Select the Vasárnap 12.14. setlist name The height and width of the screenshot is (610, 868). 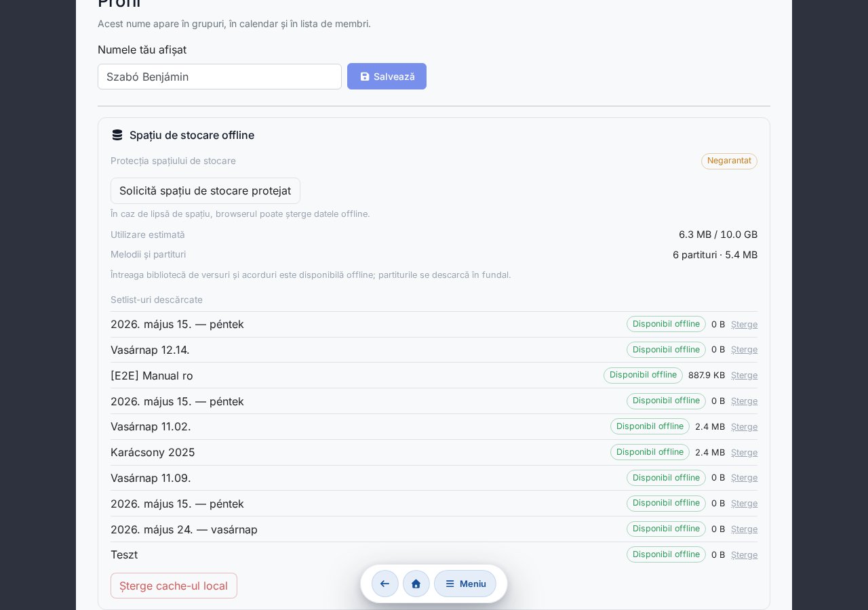pyautogui.click(x=150, y=350)
